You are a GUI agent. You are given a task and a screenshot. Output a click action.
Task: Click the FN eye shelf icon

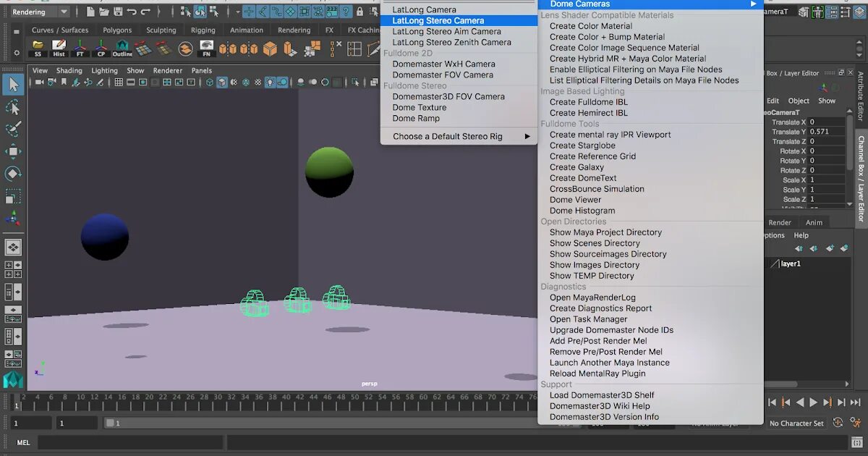[207, 48]
